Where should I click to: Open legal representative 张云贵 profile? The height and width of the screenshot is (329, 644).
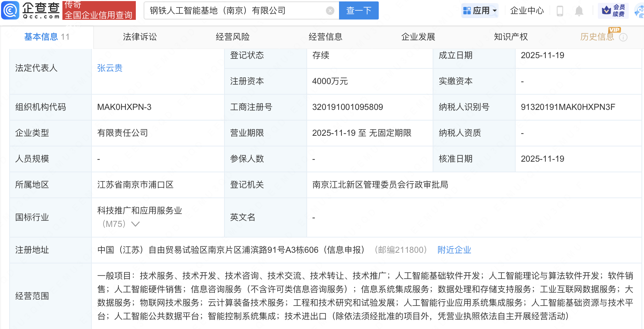pos(110,68)
